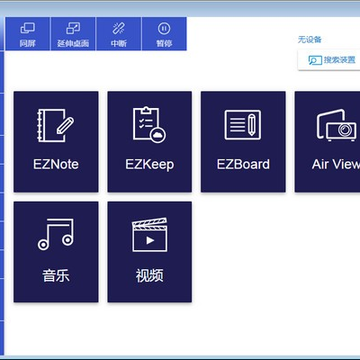The width and height of the screenshot is (360, 360).
Task: Click the 无设备 status text
Action: pyautogui.click(x=310, y=40)
